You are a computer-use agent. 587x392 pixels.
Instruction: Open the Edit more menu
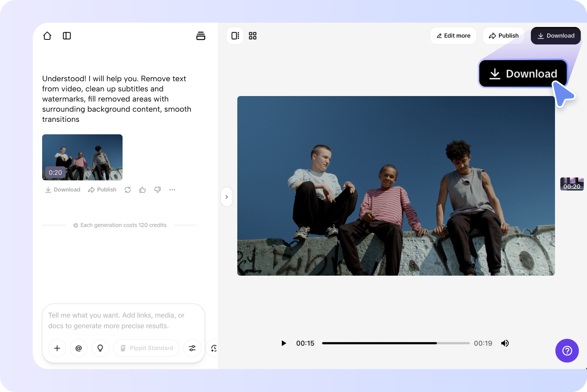453,36
